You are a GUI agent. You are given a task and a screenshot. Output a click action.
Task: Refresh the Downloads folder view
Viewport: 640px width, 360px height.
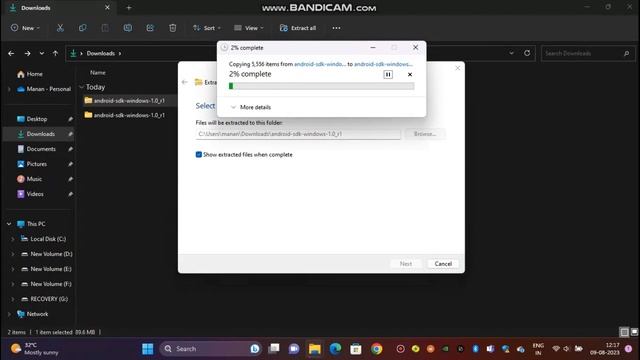(x=527, y=53)
